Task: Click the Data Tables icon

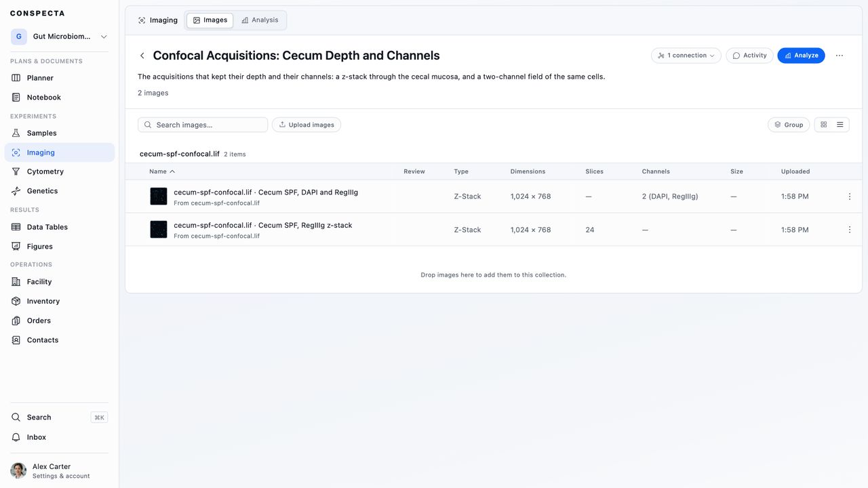Action: tap(16, 227)
